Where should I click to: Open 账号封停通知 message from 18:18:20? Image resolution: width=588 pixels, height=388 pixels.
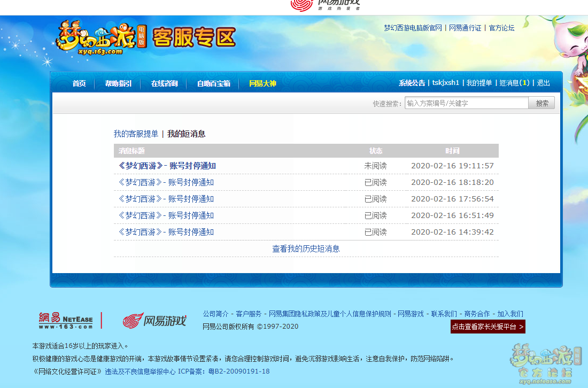click(x=166, y=182)
